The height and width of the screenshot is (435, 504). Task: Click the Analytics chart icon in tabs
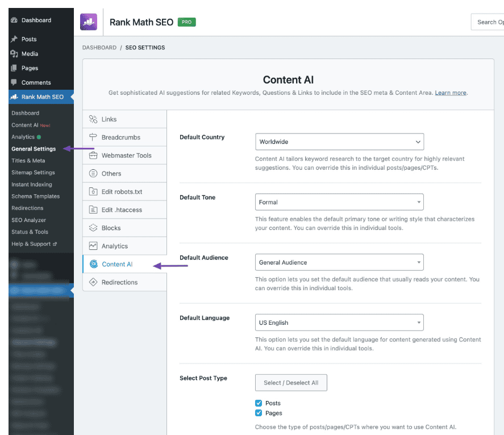[93, 246]
